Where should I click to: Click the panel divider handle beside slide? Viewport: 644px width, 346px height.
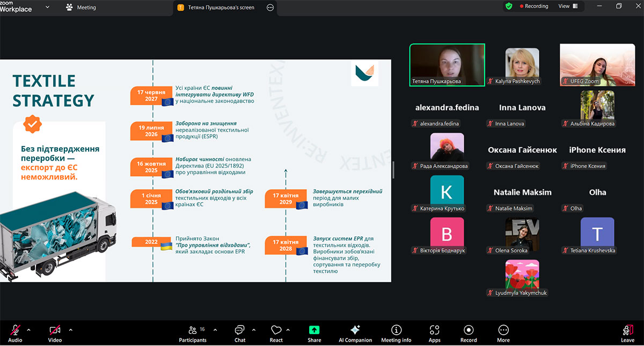(393, 170)
